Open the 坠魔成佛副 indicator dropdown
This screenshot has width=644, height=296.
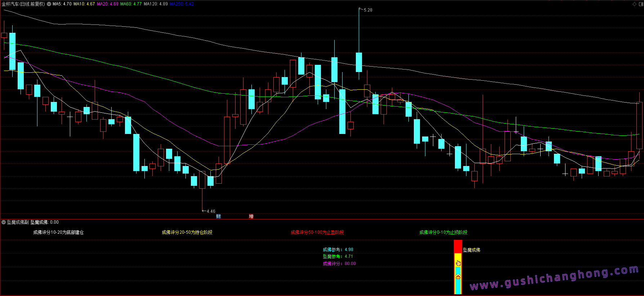tap(4, 222)
